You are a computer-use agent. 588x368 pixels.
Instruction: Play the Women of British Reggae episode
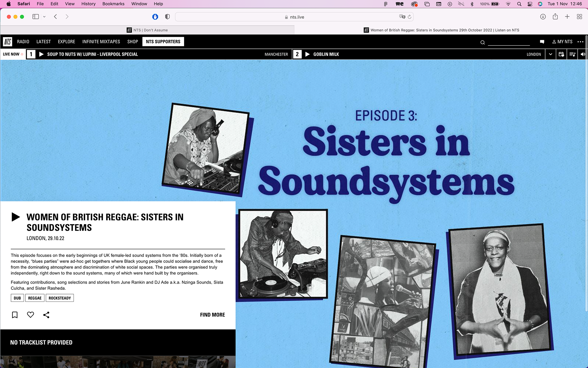click(x=16, y=217)
